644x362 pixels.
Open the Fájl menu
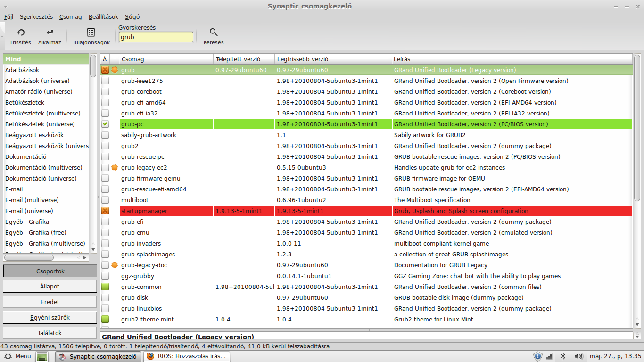(x=8, y=16)
